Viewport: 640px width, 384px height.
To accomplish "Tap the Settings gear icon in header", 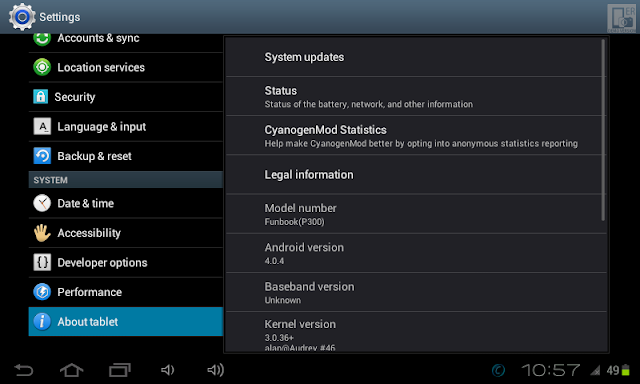I will coord(22,17).
